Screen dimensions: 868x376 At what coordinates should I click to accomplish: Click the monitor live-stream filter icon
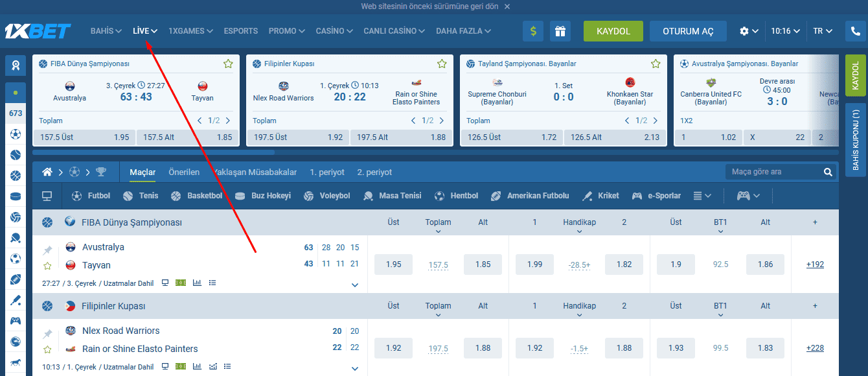coord(47,196)
